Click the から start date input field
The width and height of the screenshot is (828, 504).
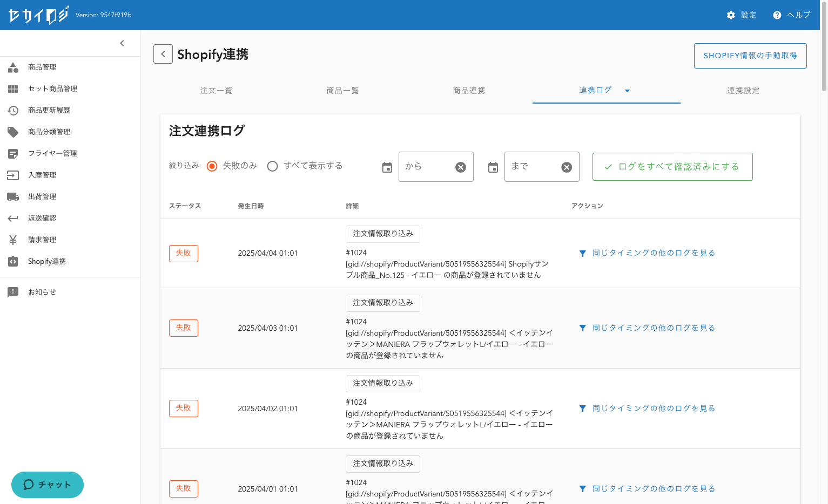pyautogui.click(x=427, y=167)
